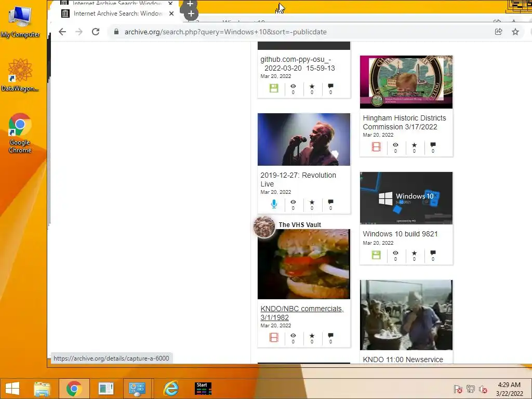Click software floppy icon on Windows 10 build card
This screenshot has width=532, height=399.
tap(376, 255)
